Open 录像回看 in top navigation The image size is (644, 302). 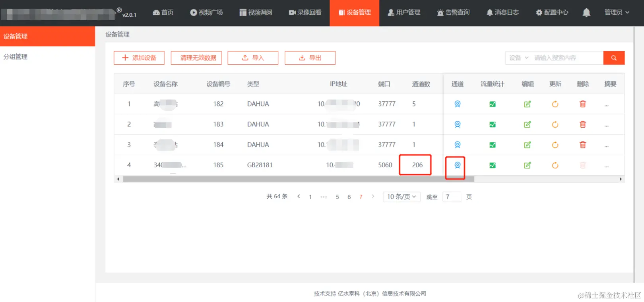[305, 12]
